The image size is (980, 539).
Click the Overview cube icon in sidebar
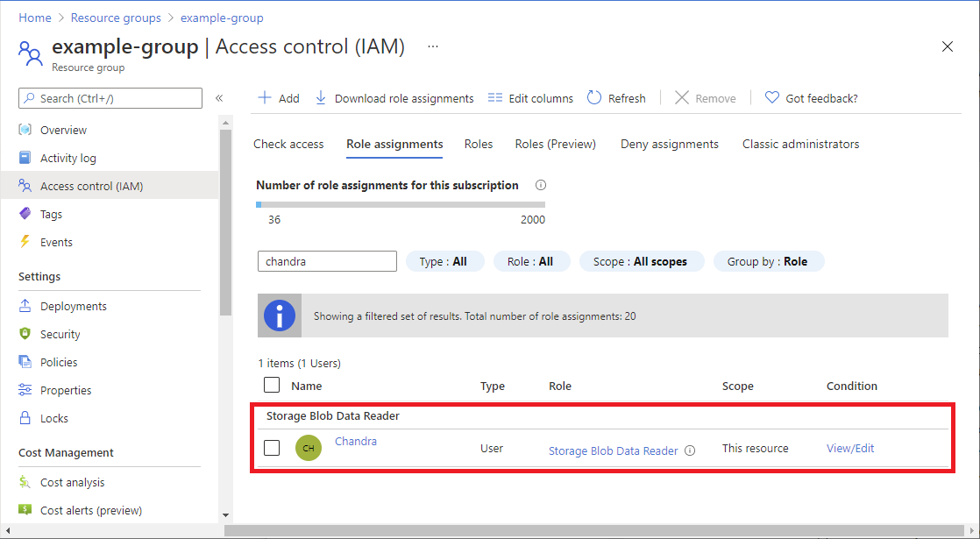pos(25,130)
